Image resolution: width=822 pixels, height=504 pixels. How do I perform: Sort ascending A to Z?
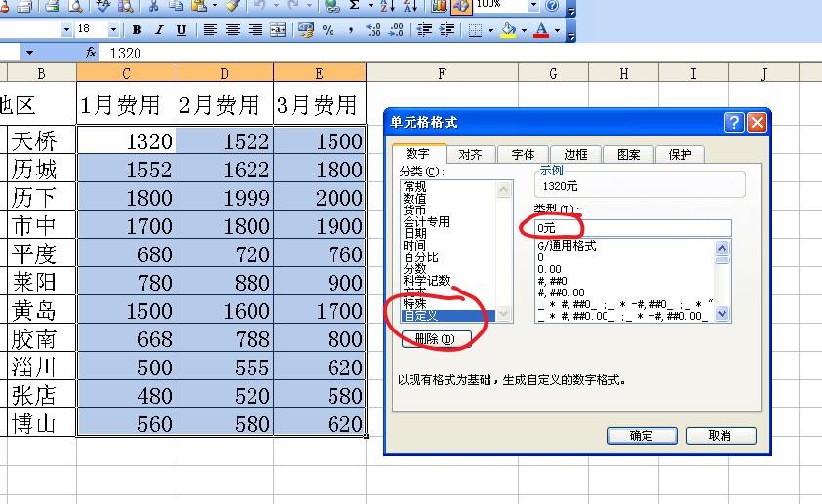pyautogui.click(x=387, y=6)
